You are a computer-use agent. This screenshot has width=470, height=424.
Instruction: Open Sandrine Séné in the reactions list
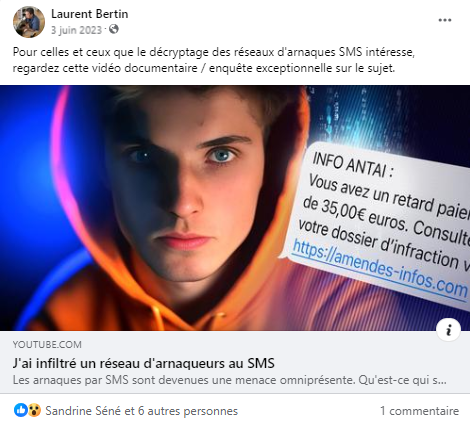click(x=83, y=411)
